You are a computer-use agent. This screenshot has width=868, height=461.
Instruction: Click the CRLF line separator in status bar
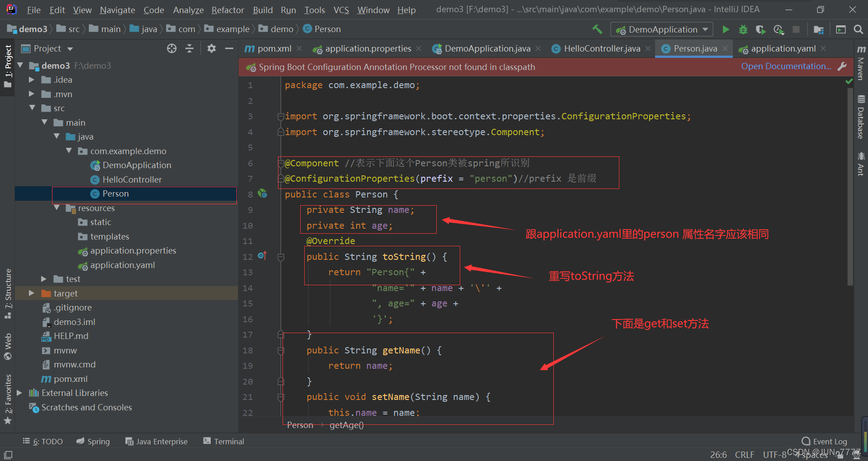tap(744, 455)
